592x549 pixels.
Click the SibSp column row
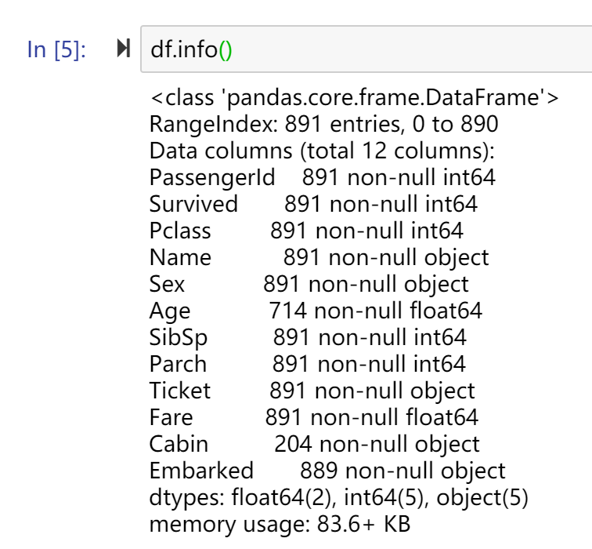[308, 338]
